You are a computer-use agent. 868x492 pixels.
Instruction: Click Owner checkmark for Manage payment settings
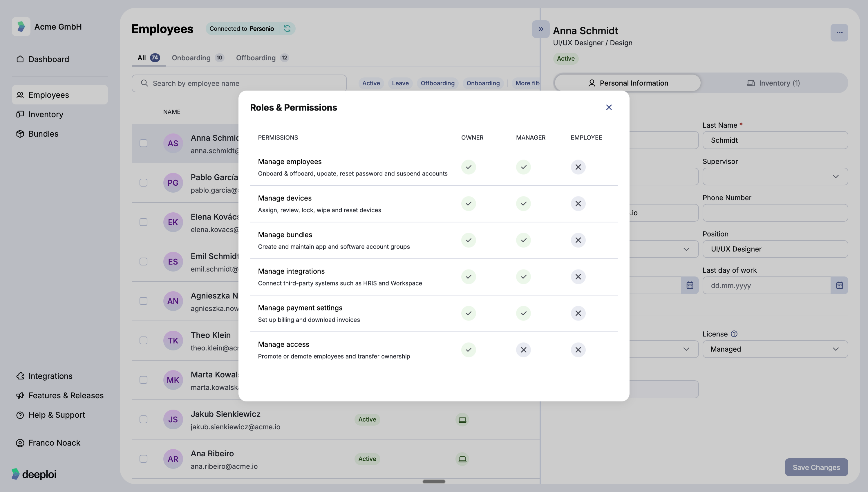click(x=468, y=313)
